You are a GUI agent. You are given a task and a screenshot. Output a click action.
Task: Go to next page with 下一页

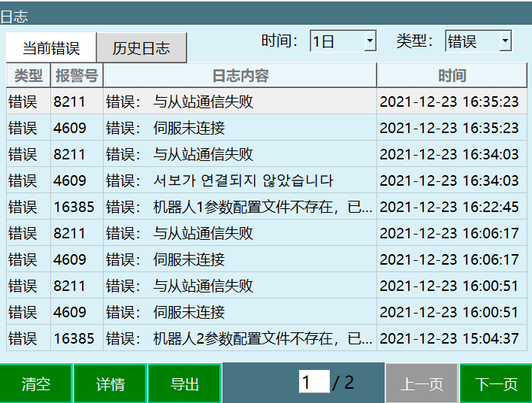point(496,384)
